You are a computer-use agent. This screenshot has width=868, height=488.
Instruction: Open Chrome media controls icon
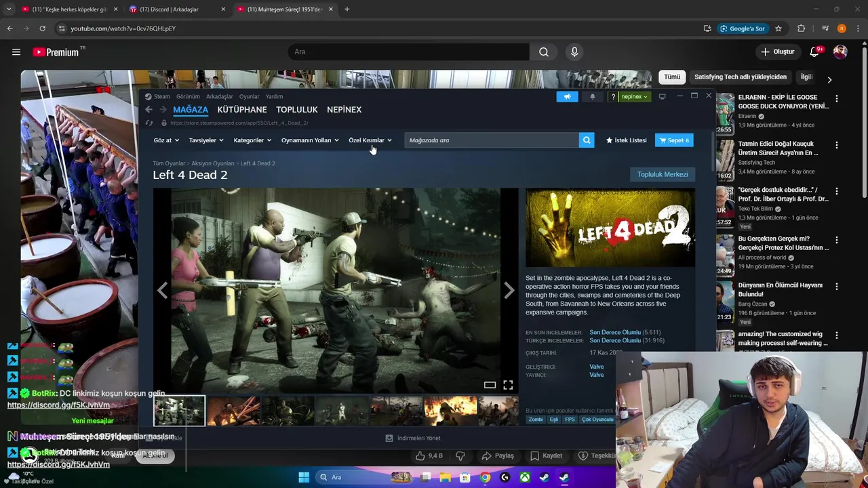point(825,28)
